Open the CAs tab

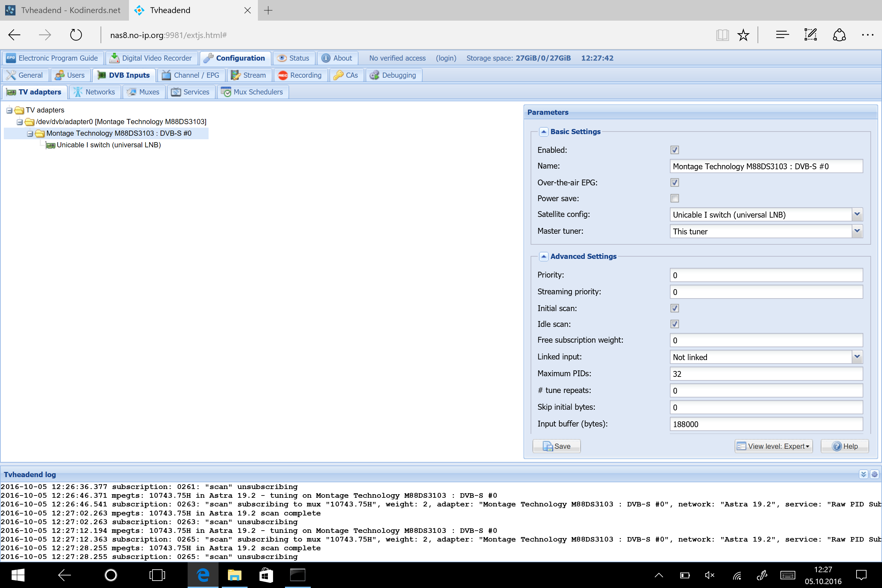[346, 75]
